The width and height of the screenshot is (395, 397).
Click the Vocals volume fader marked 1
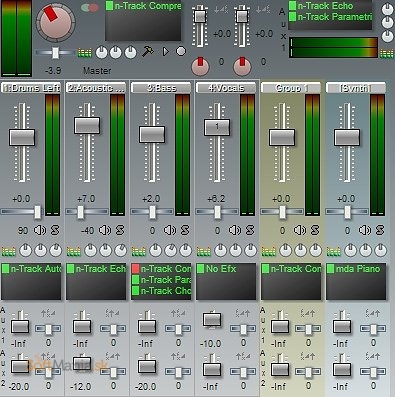(x=217, y=127)
